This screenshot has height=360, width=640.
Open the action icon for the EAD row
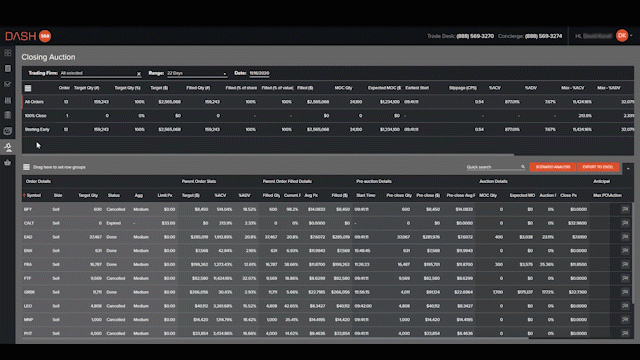(x=625, y=237)
